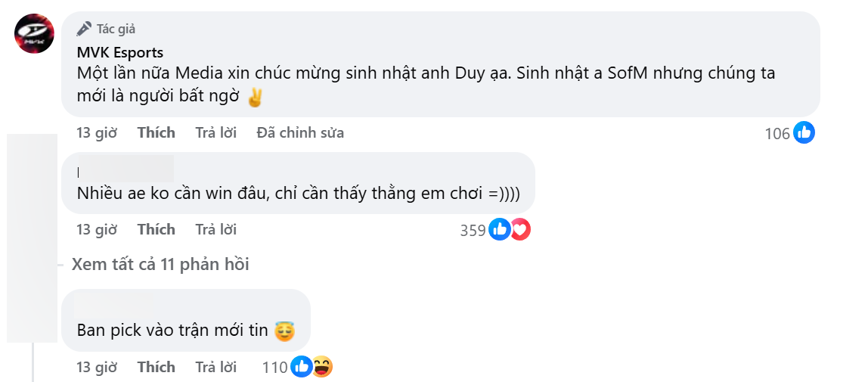Like the MVK Esports comment with Thích
The image size is (868, 382).
click(x=156, y=133)
